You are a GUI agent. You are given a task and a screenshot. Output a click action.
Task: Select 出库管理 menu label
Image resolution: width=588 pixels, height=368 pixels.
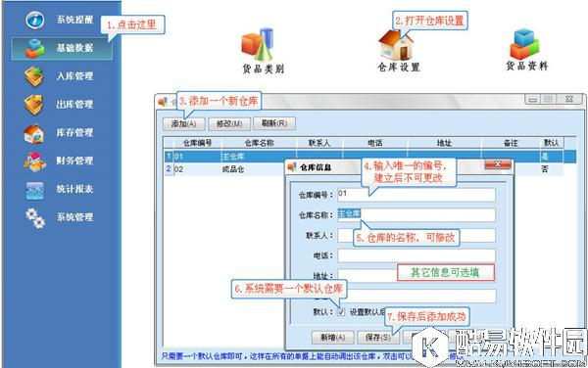74,105
